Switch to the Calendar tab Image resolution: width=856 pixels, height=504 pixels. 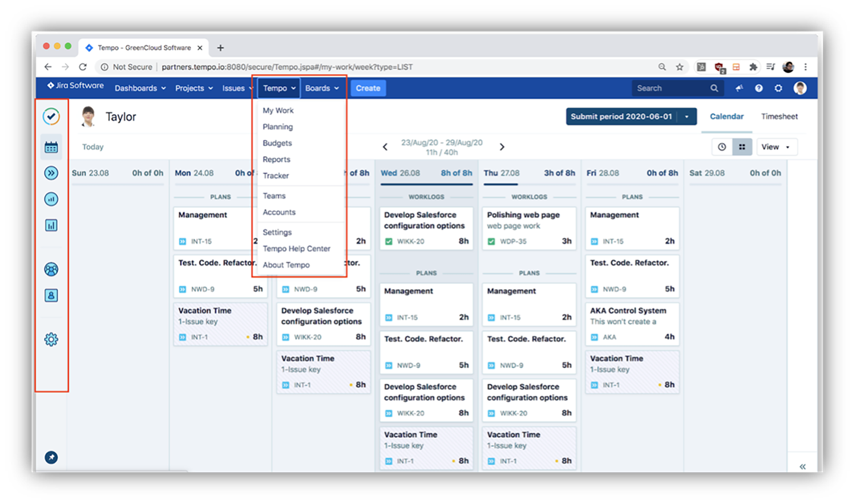tap(726, 116)
